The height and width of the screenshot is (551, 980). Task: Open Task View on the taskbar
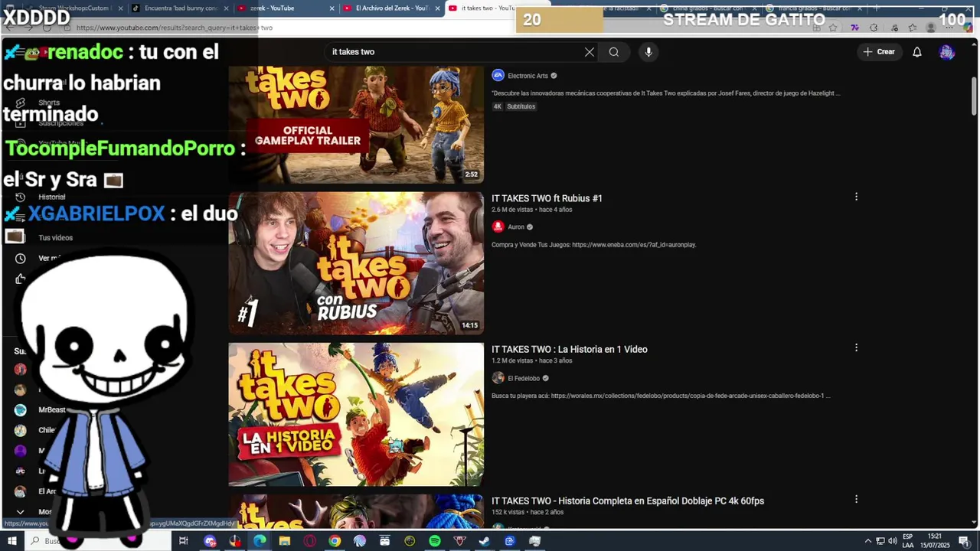tap(183, 541)
